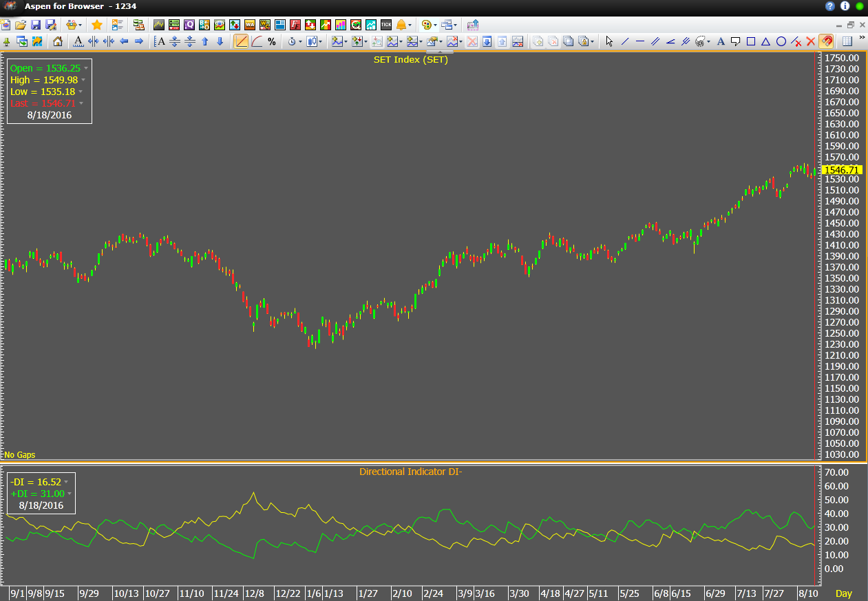Expand the dropdown next to Open value
The height and width of the screenshot is (601, 868).
point(86,69)
